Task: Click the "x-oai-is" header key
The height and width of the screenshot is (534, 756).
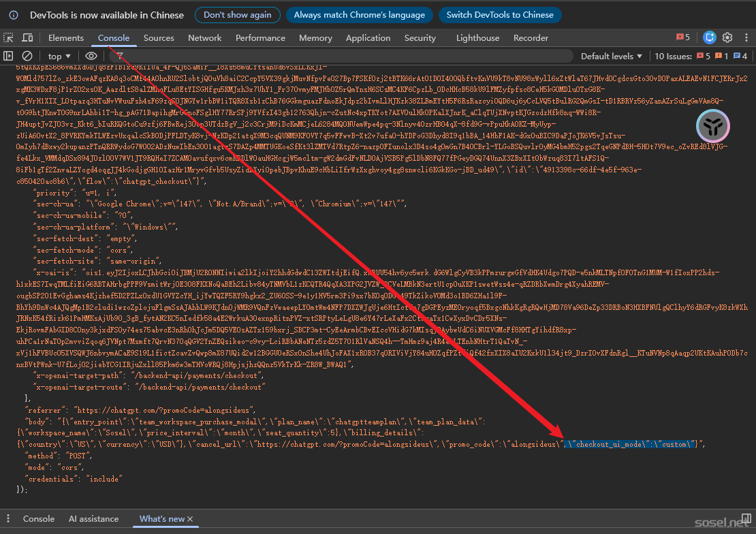Action: point(54,272)
